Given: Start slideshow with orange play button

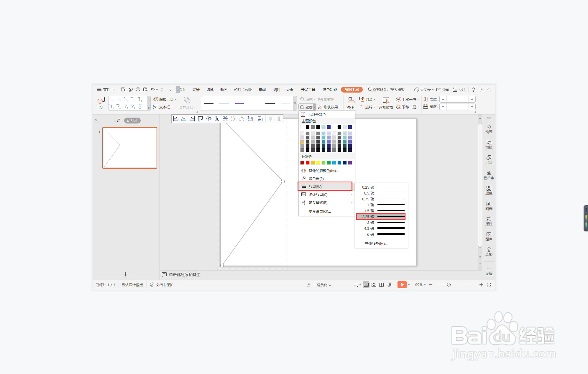Looking at the screenshot, I should click(x=402, y=285).
